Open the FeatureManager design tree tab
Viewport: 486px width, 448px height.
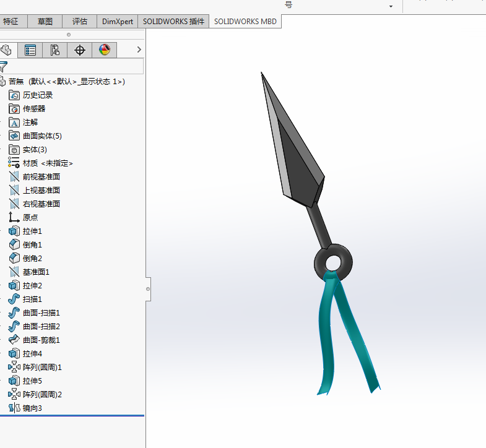click(x=6, y=50)
